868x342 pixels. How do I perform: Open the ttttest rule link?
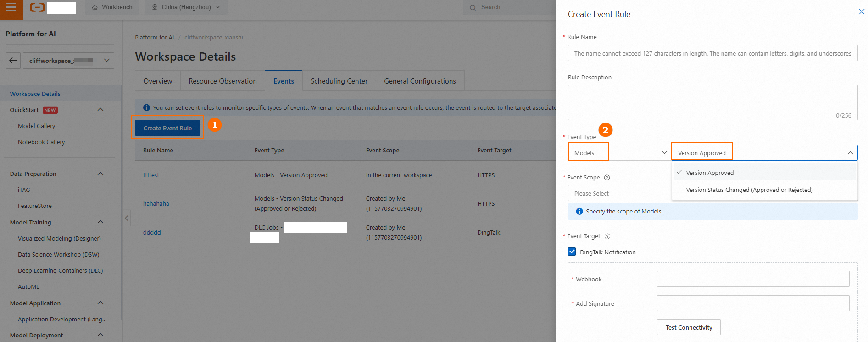[x=151, y=175]
